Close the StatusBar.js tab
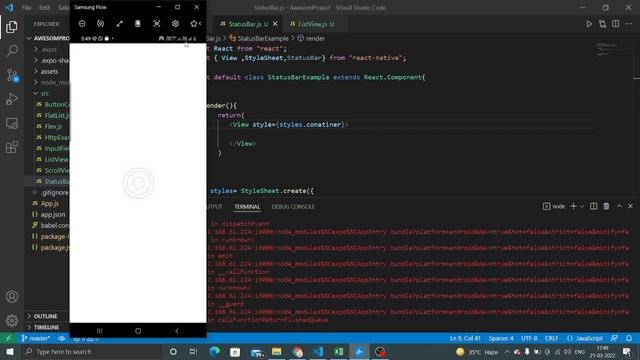The image size is (640, 360). tap(275, 24)
